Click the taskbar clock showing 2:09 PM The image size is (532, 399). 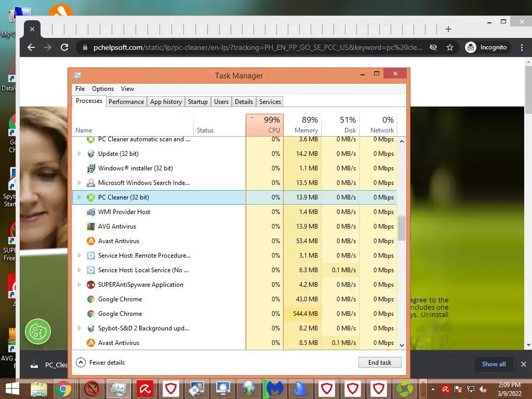click(509, 389)
